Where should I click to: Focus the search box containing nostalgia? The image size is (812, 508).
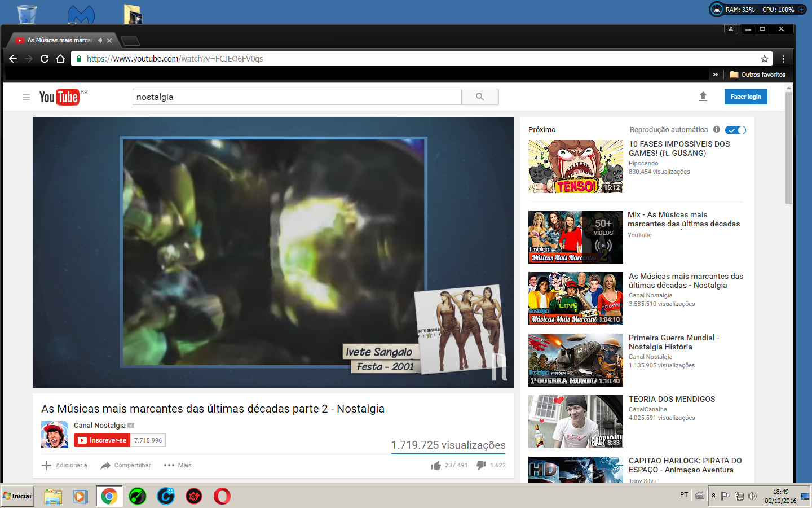pyautogui.click(x=297, y=97)
